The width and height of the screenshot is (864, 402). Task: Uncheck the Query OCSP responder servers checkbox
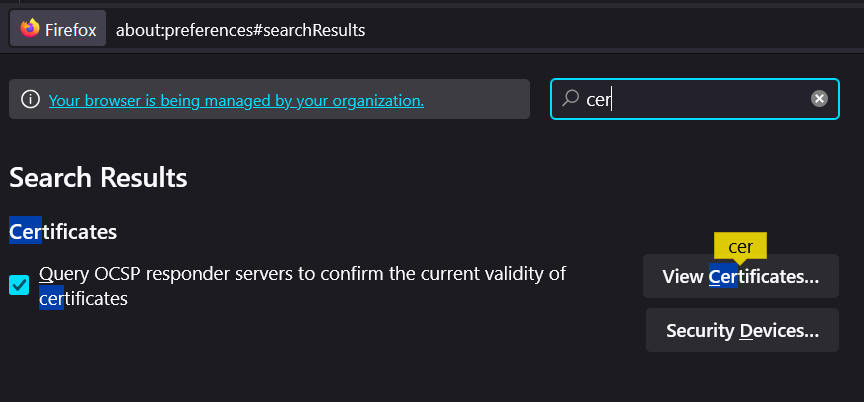coord(19,285)
